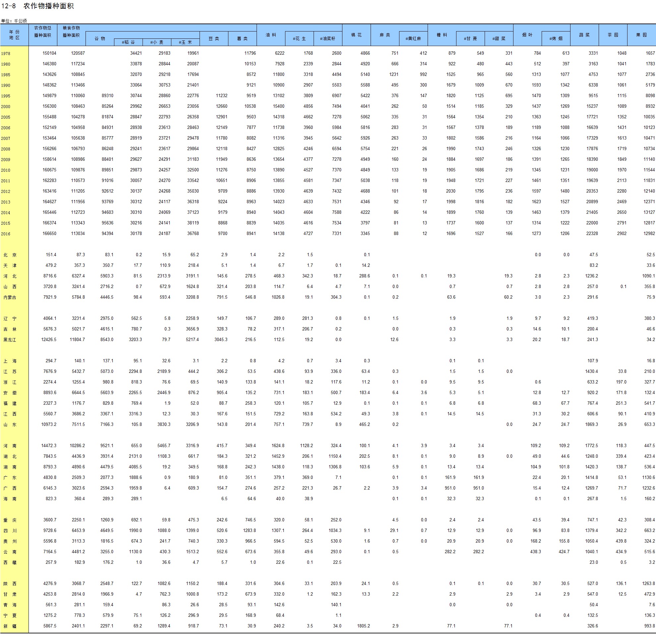Click 2015 corn value 38119

[193, 223]
